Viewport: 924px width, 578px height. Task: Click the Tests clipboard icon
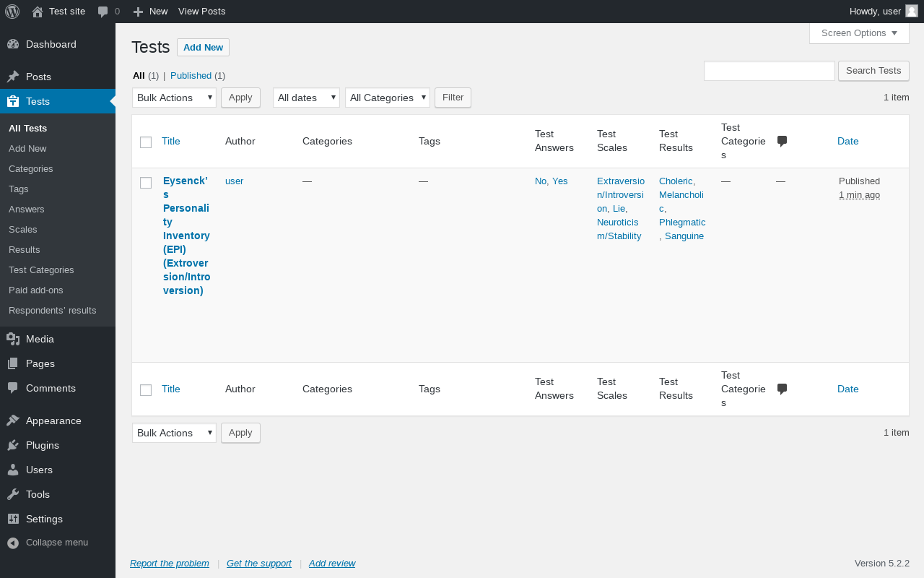[x=13, y=101]
